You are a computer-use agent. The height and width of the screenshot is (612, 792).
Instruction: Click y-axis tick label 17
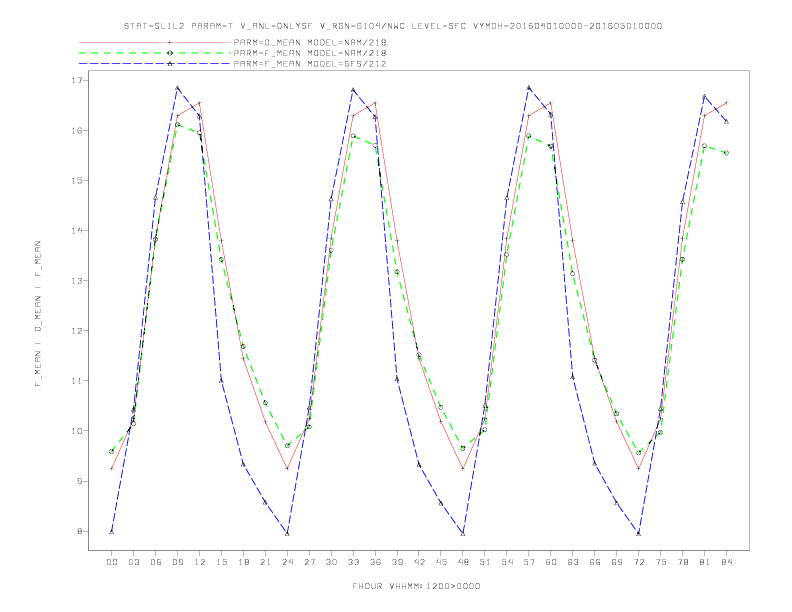tap(77, 80)
